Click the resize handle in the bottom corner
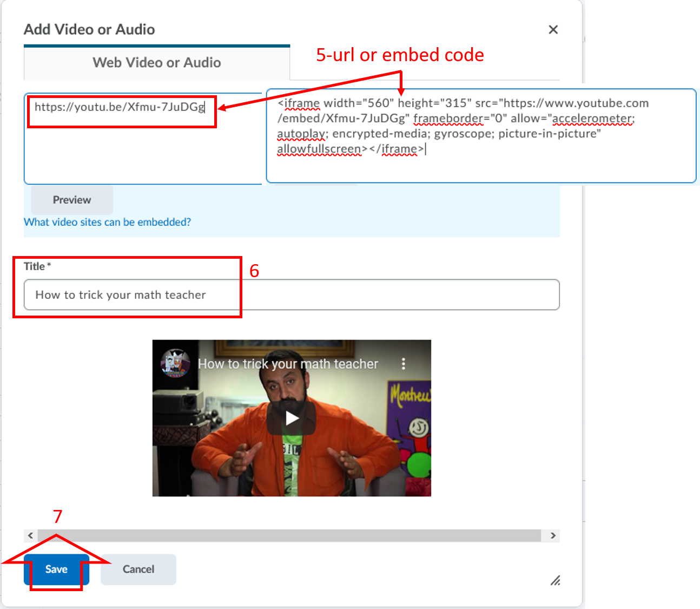Screen dimensions: 700x609 [x=556, y=581]
